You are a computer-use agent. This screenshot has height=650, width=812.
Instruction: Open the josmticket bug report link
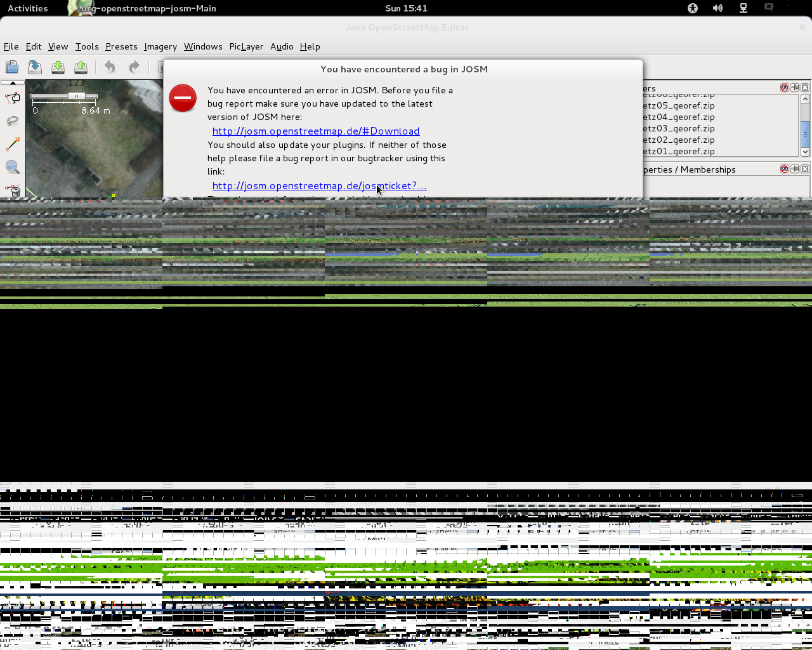[319, 185]
